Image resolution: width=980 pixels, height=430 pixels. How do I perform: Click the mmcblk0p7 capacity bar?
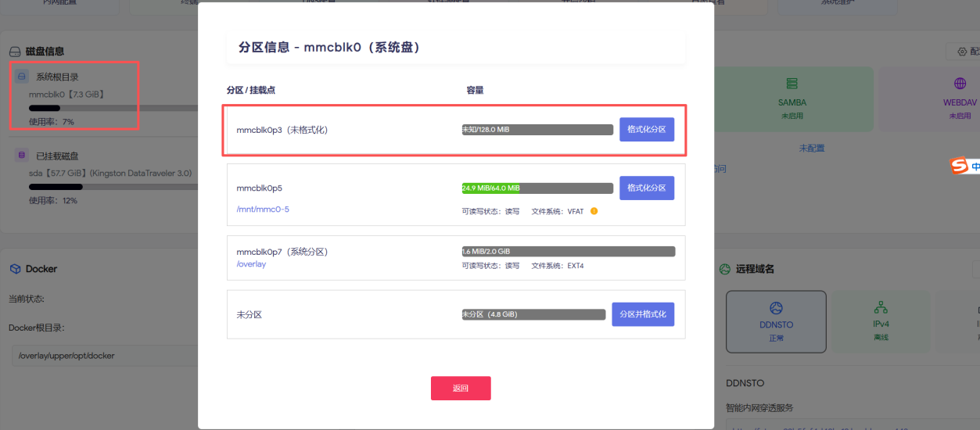568,251
